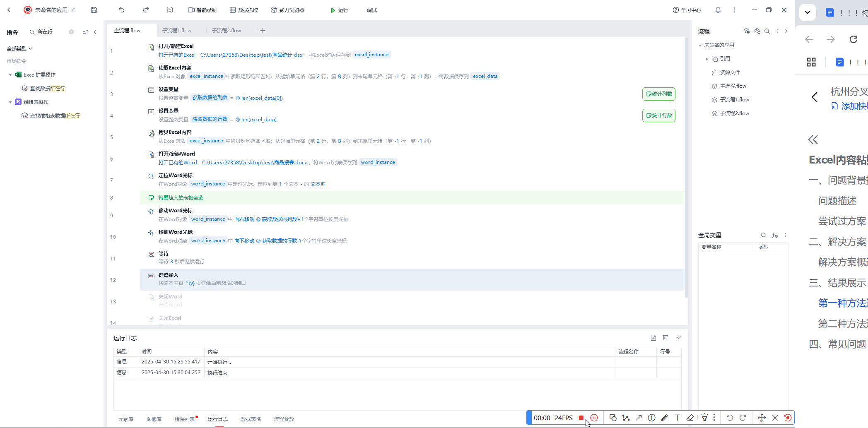Open the 全部类型 dropdown
868x428 pixels.
19,48
